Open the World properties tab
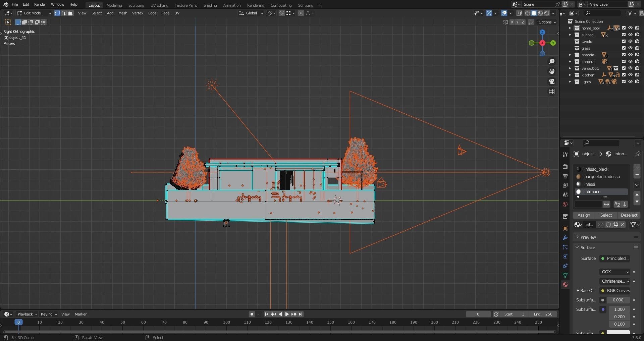 pos(565,204)
